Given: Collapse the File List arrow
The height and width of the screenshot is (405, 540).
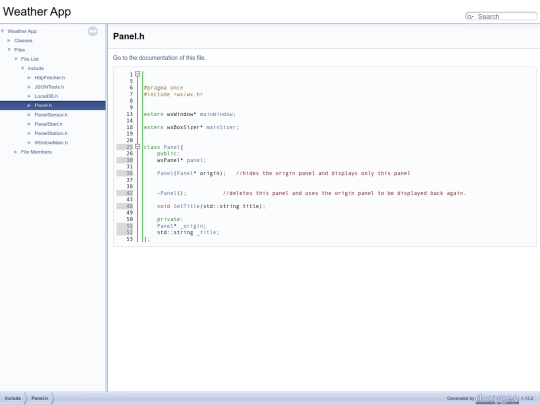Looking at the screenshot, I should coord(16,59).
